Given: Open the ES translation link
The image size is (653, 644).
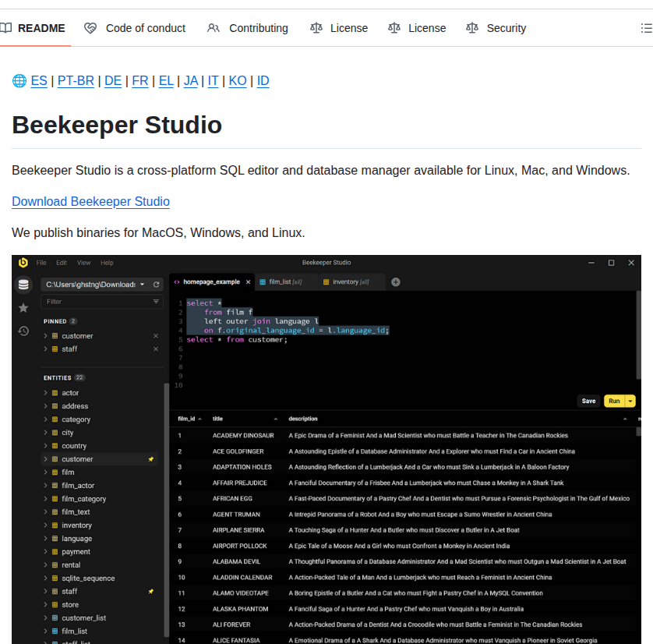Looking at the screenshot, I should pyautogui.click(x=39, y=80).
